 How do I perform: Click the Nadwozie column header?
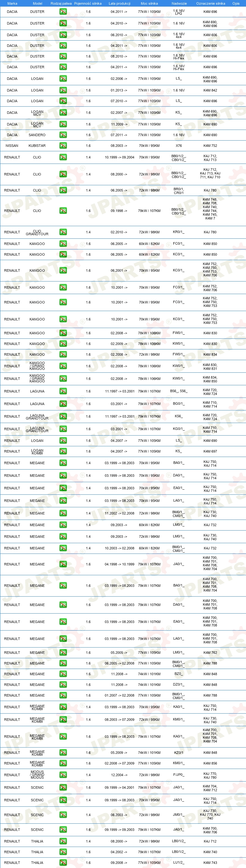pos(179,3)
